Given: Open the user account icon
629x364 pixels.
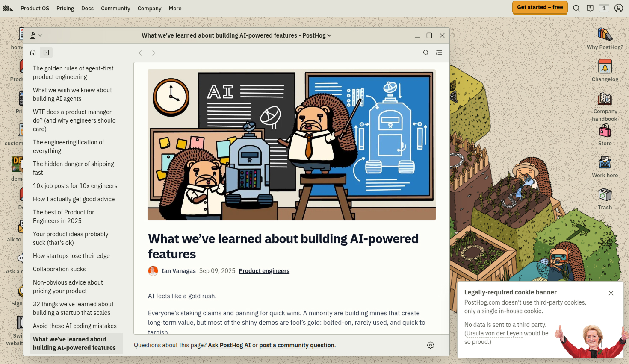Looking at the screenshot, I should click(x=618, y=8).
